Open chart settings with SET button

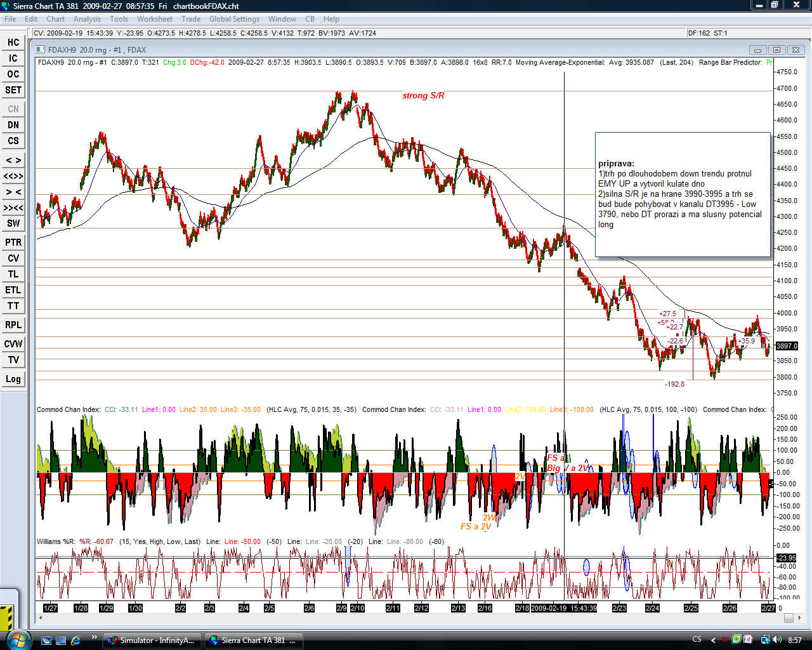13,90
